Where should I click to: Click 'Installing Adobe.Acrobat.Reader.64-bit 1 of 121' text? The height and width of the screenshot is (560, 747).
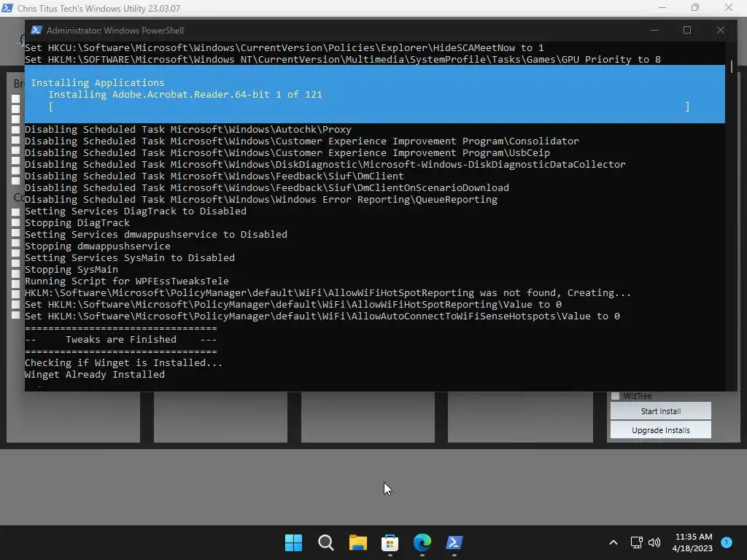coord(185,94)
